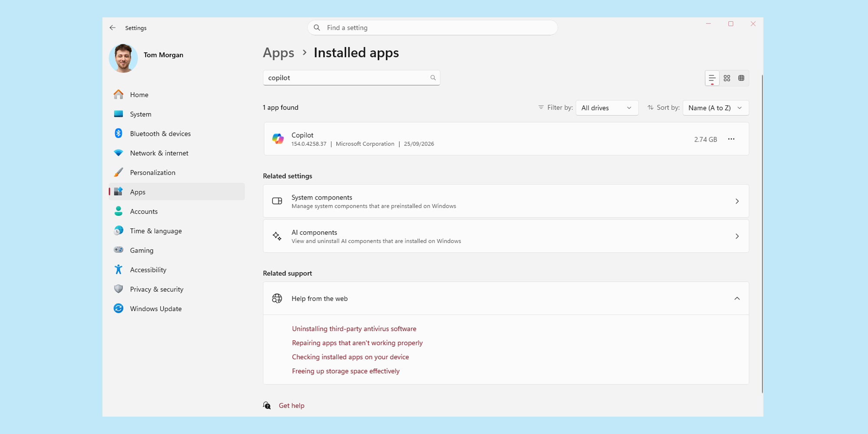Open Checking installed apps on your device

coord(350,357)
